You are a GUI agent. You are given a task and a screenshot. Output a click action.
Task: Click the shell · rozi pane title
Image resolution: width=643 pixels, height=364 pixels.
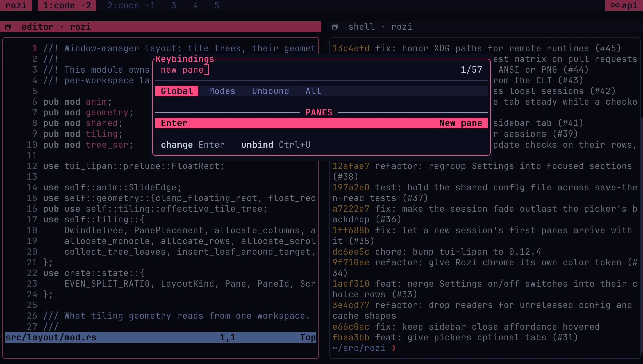click(380, 27)
